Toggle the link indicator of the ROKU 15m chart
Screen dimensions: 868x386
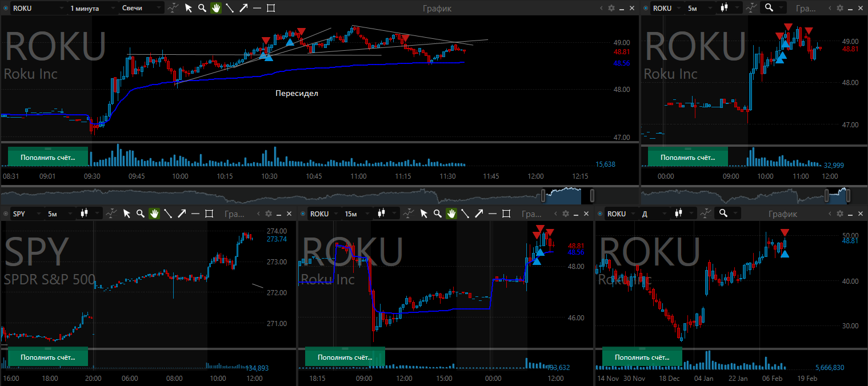tap(303, 214)
